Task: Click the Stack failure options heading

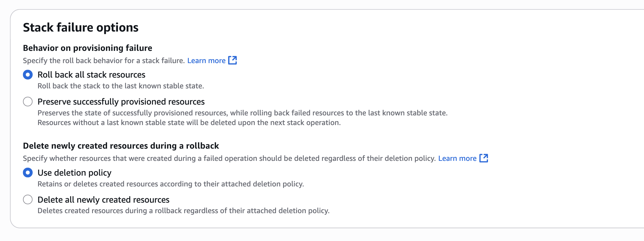Action: click(81, 28)
